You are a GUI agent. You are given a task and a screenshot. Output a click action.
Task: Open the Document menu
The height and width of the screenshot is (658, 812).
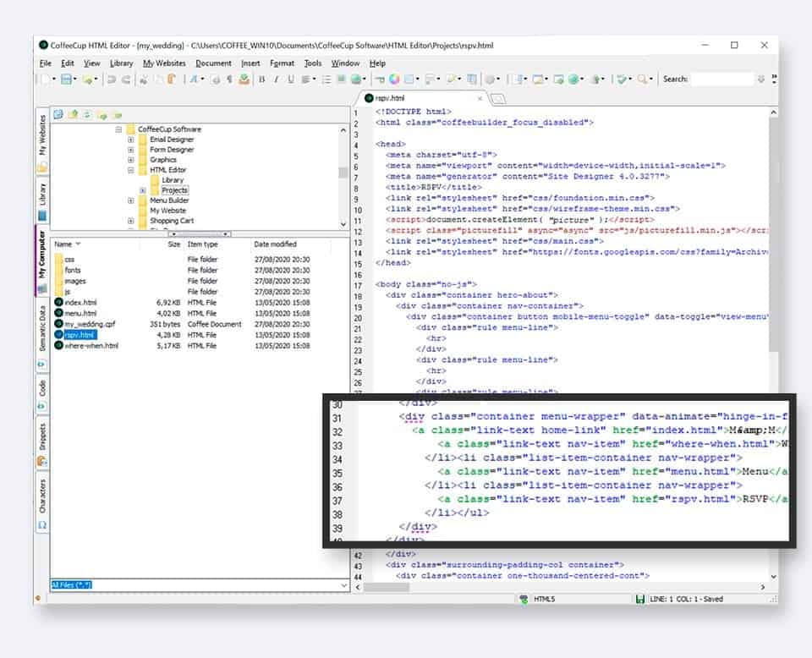pyautogui.click(x=214, y=63)
